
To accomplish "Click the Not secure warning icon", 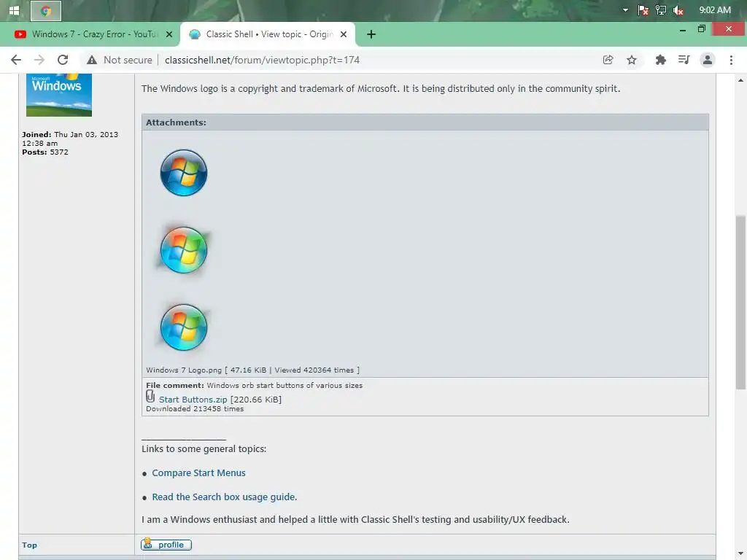I will [92, 60].
